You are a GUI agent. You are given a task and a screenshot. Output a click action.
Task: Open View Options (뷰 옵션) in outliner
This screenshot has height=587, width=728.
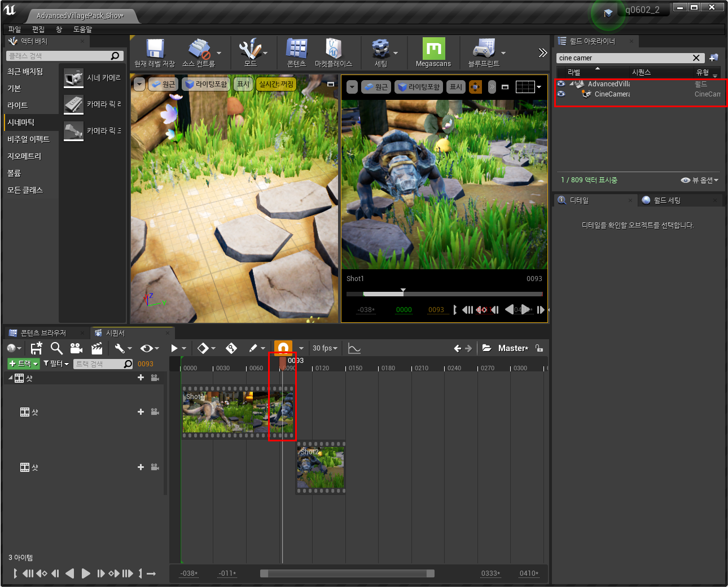700,180
